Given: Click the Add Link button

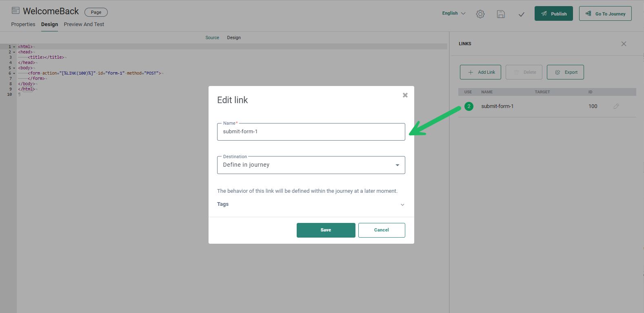Looking at the screenshot, I should pos(480,72).
